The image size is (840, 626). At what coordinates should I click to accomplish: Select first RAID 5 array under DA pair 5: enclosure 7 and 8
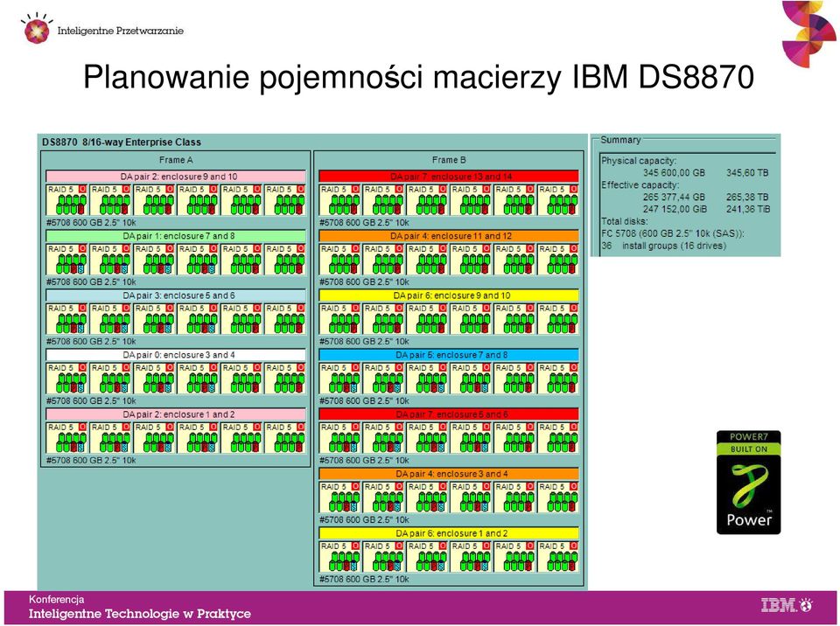point(339,378)
